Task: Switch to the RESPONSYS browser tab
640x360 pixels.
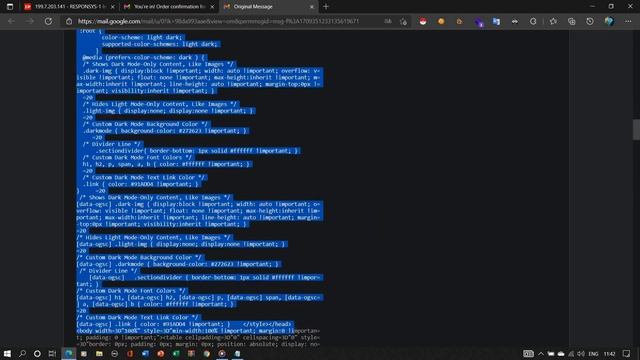Action: point(69,7)
